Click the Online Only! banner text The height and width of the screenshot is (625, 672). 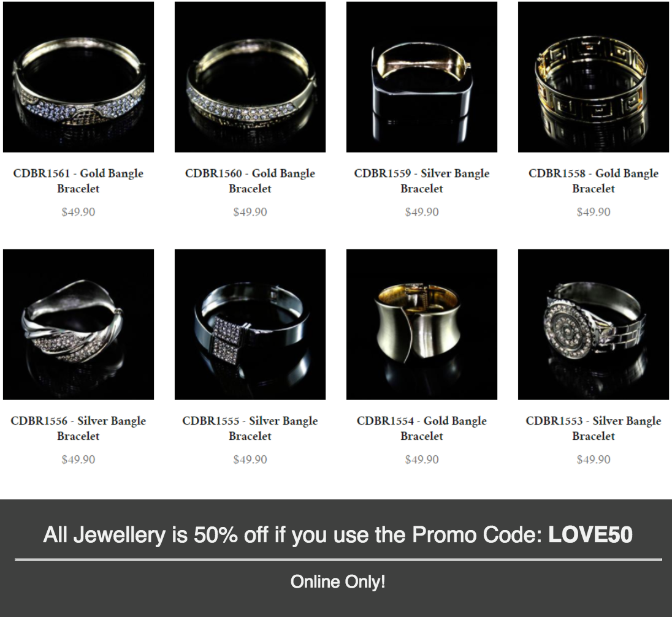click(x=338, y=581)
